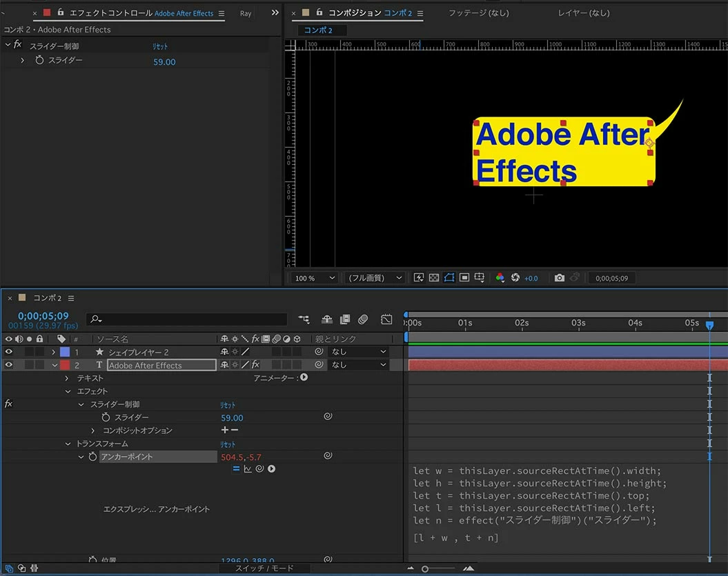The image size is (728, 576).
Task: Hide Shape Layer 2 with eye toggle
Action: point(8,352)
